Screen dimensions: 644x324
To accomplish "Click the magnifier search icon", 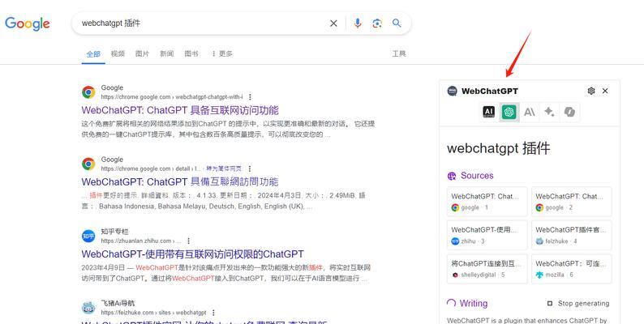I will tap(397, 23).
